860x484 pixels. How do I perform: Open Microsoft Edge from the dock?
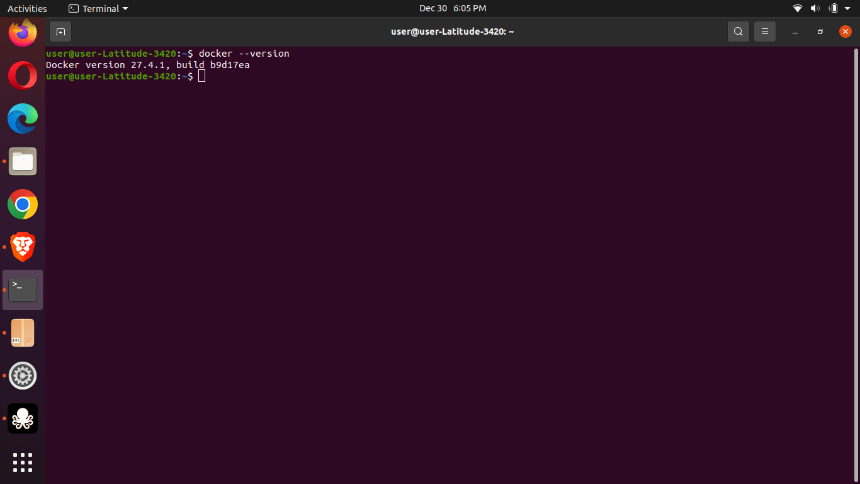[x=22, y=118]
